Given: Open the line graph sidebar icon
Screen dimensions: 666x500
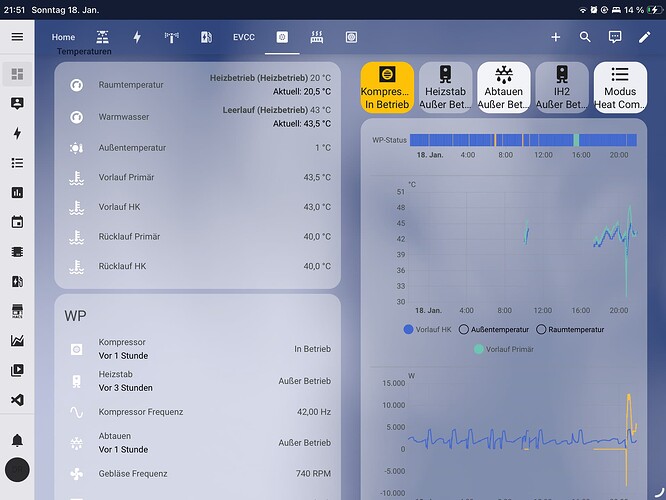Looking at the screenshot, I should [17, 341].
